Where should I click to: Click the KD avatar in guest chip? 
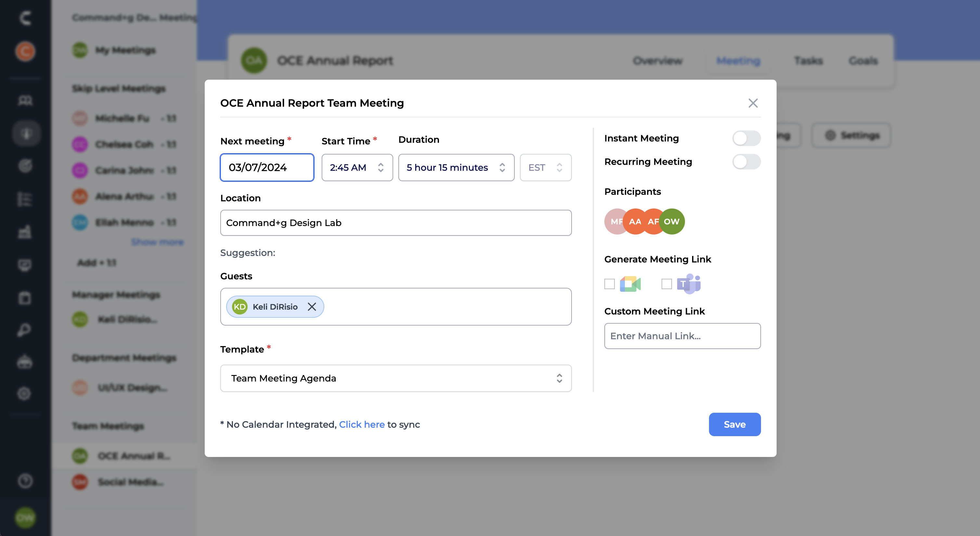[240, 306]
